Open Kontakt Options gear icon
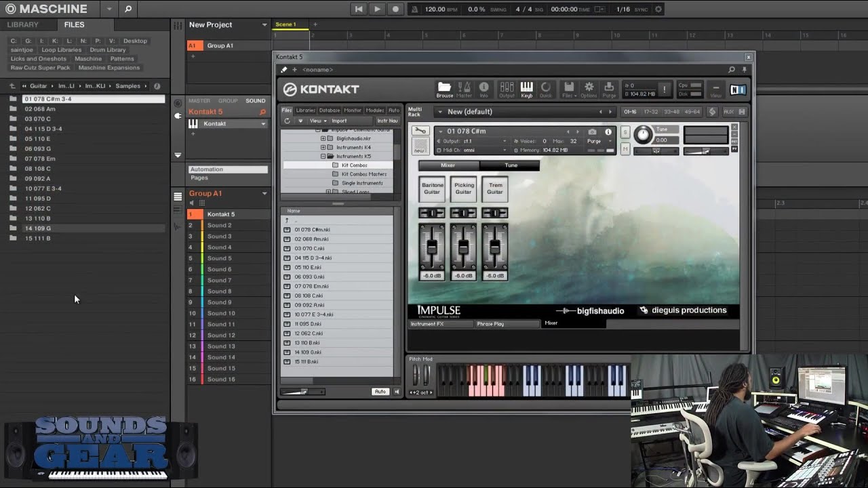 click(x=589, y=89)
